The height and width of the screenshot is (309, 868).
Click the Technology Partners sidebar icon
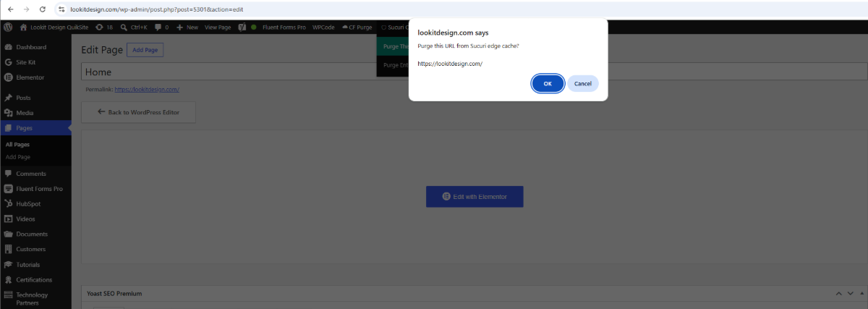click(x=8, y=295)
